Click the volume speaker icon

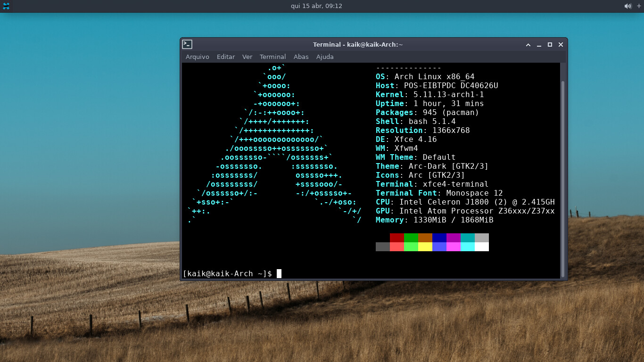[x=627, y=6]
